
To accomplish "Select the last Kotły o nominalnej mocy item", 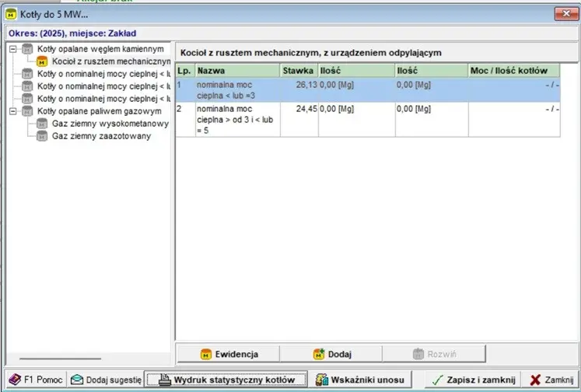I will (103, 99).
